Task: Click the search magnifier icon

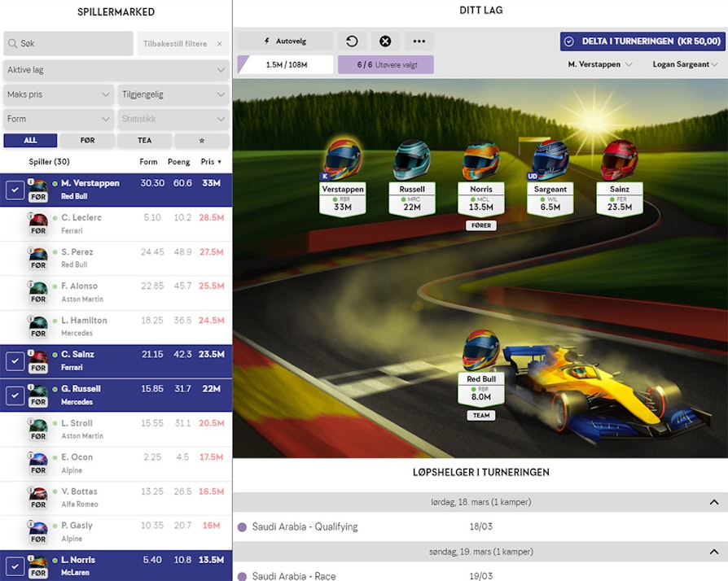Action: pos(12,44)
